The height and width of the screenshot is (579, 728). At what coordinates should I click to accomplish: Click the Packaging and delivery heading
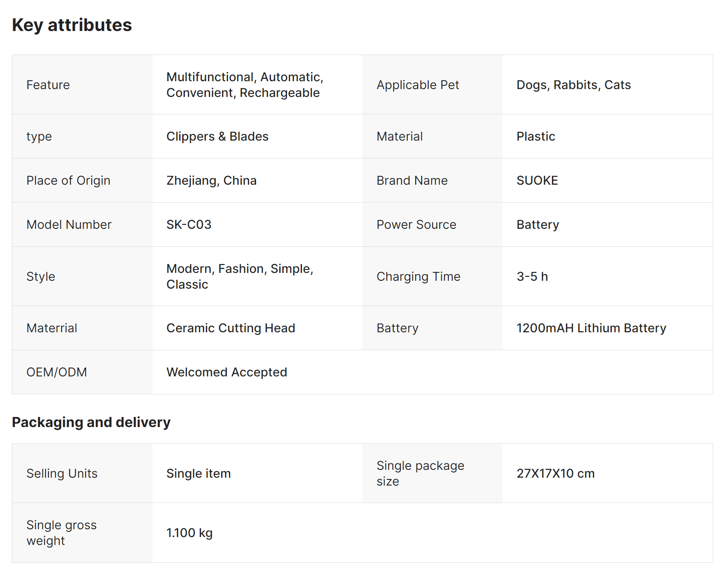pos(91,422)
